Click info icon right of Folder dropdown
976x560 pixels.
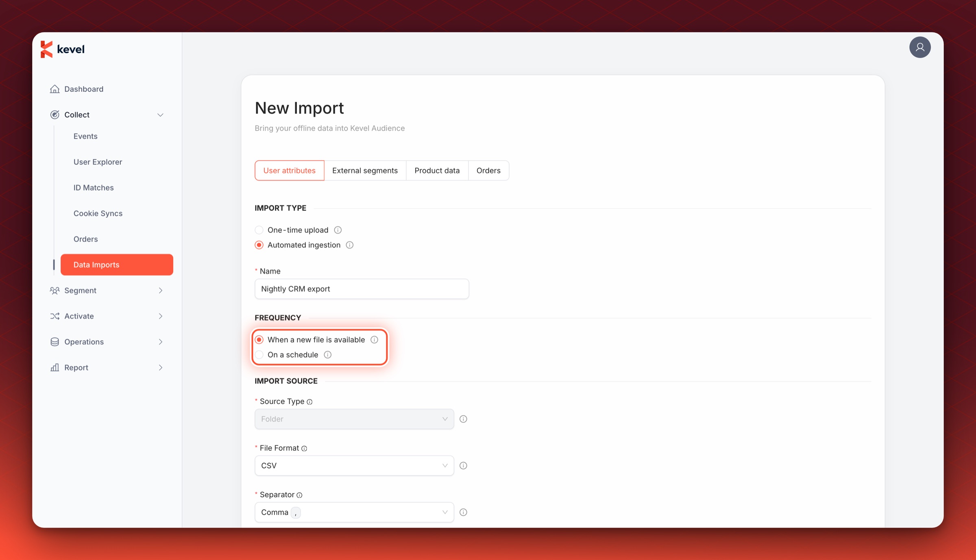point(463,419)
